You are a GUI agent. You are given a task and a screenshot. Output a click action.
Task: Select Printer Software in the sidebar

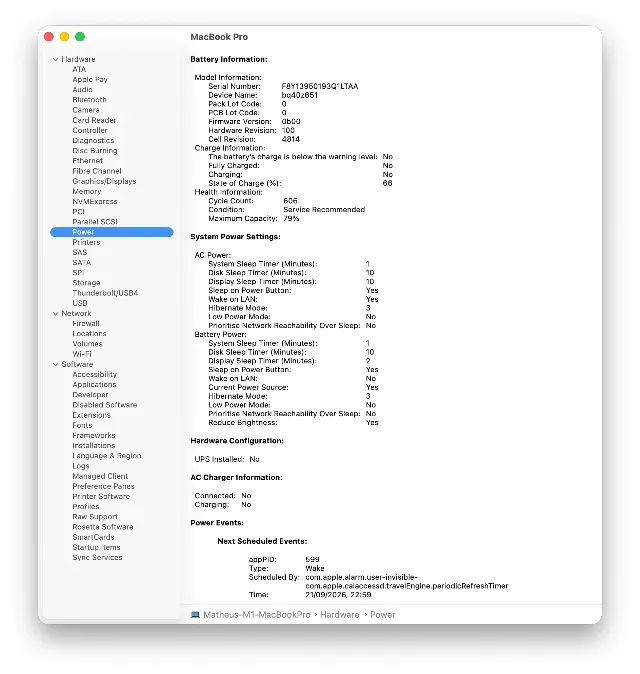pyautogui.click(x=101, y=497)
